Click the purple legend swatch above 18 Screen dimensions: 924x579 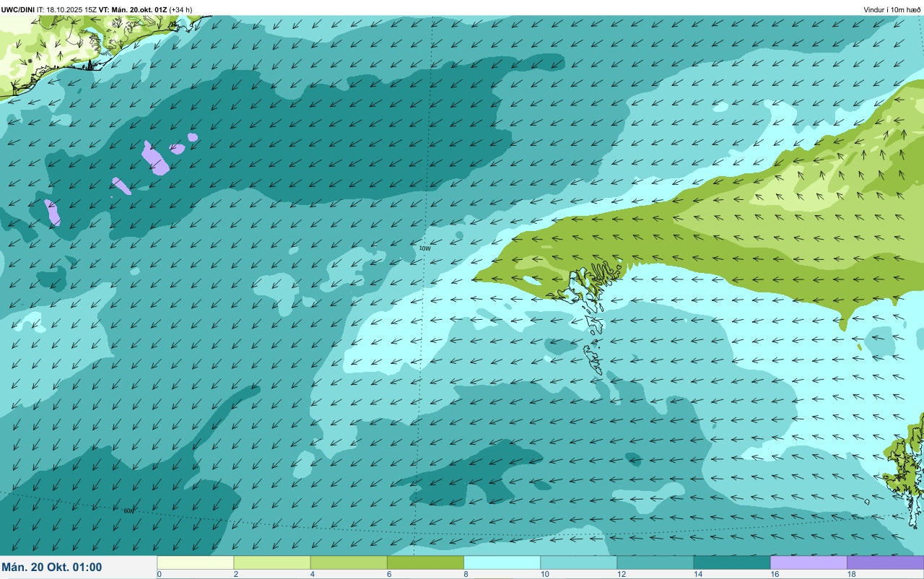click(x=885, y=562)
